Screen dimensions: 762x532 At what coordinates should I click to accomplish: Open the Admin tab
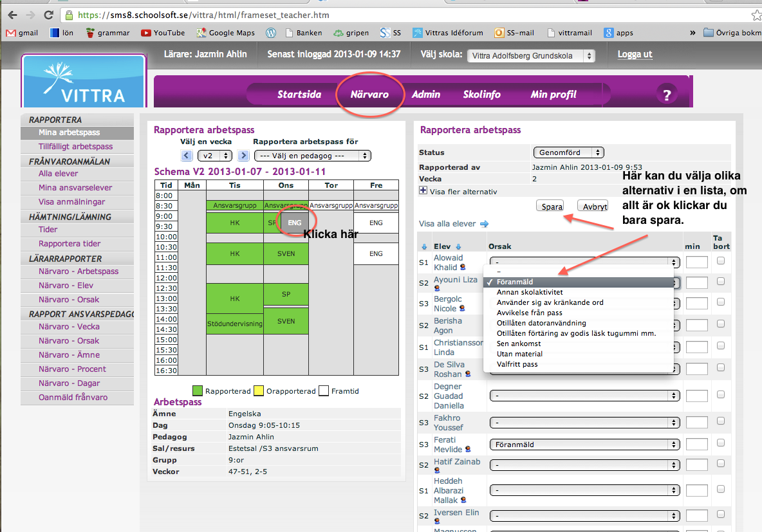tap(425, 95)
